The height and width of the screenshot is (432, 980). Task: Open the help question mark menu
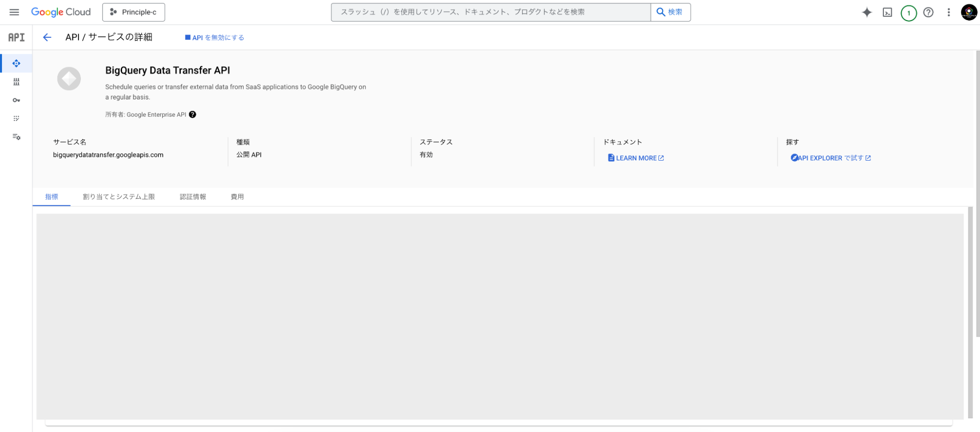point(928,12)
